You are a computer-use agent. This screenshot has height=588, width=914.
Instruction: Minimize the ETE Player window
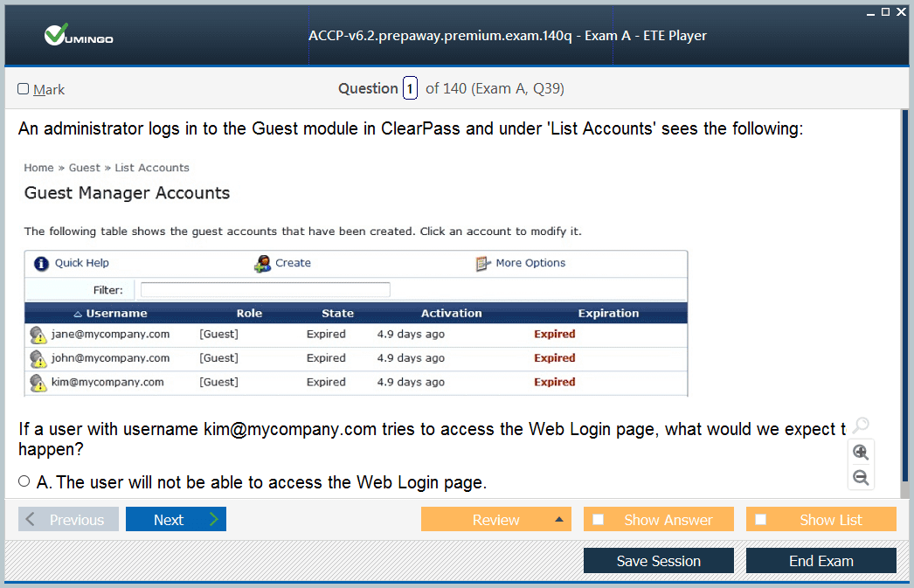870,13
